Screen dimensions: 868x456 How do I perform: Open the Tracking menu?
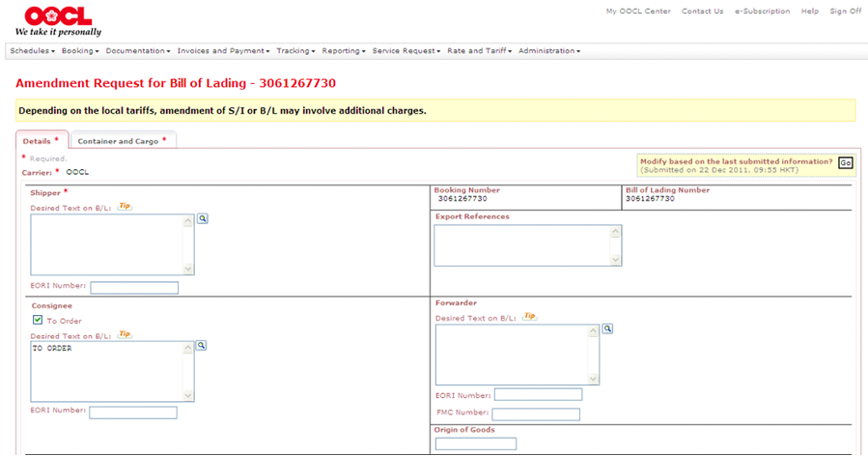point(295,50)
